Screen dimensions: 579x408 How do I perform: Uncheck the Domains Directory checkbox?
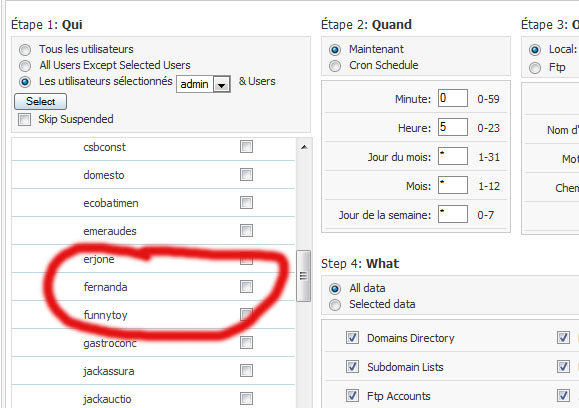click(x=352, y=337)
